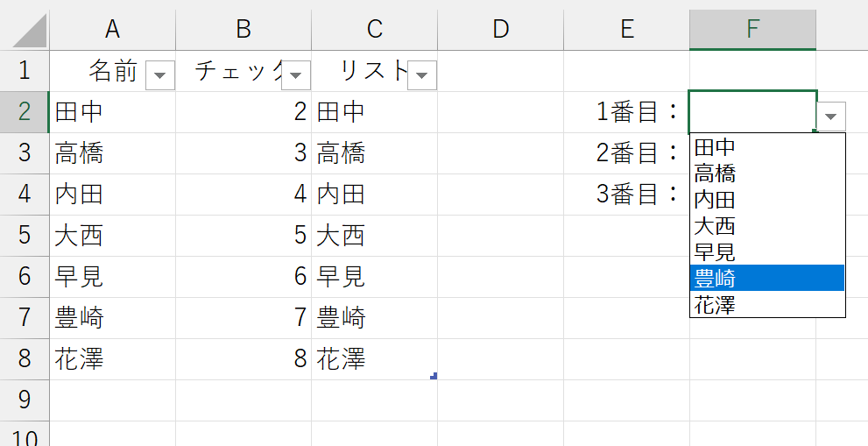Select row 5 header
The image size is (868, 446).
25,236
